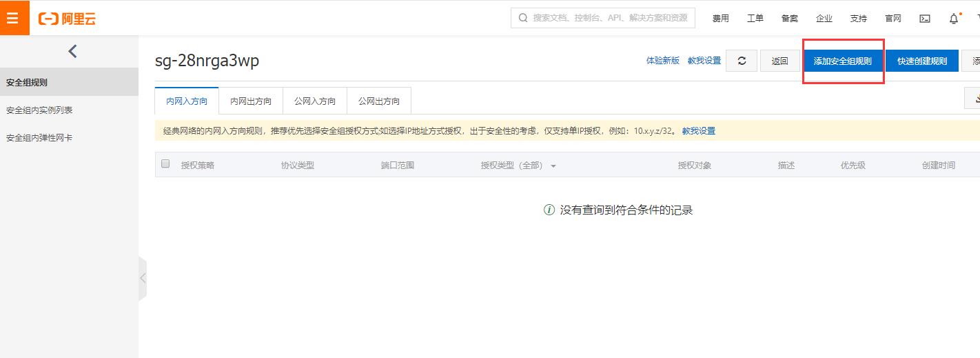Open the 教我设置 link in the yellow notice
980x358 pixels.
pyautogui.click(x=699, y=130)
